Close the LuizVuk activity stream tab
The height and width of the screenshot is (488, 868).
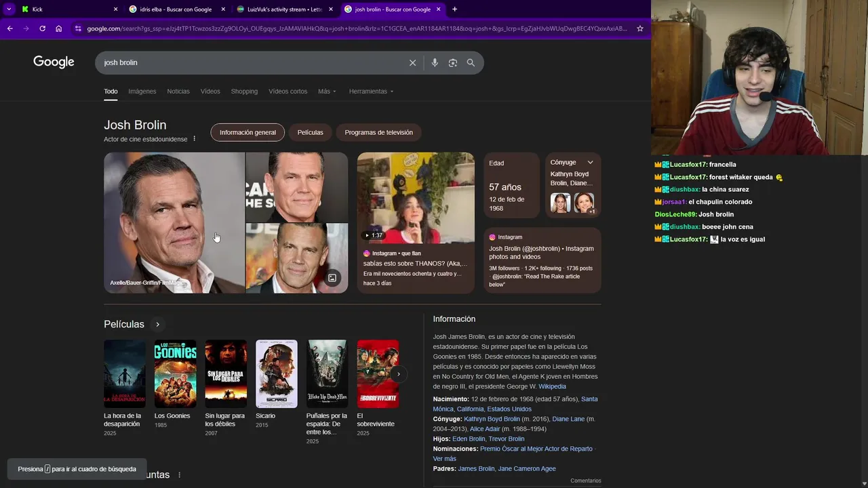click(331, 9)
